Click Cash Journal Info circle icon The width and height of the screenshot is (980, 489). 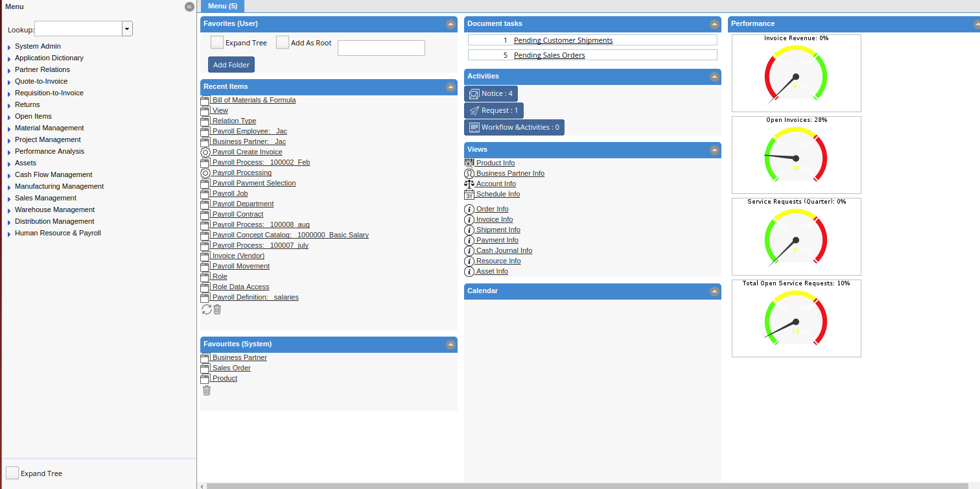(469, 250)
